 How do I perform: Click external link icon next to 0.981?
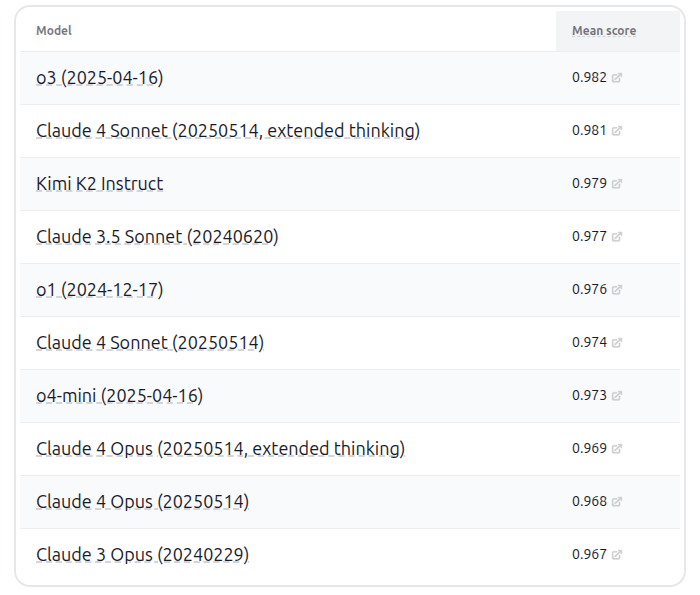[617, 131]
